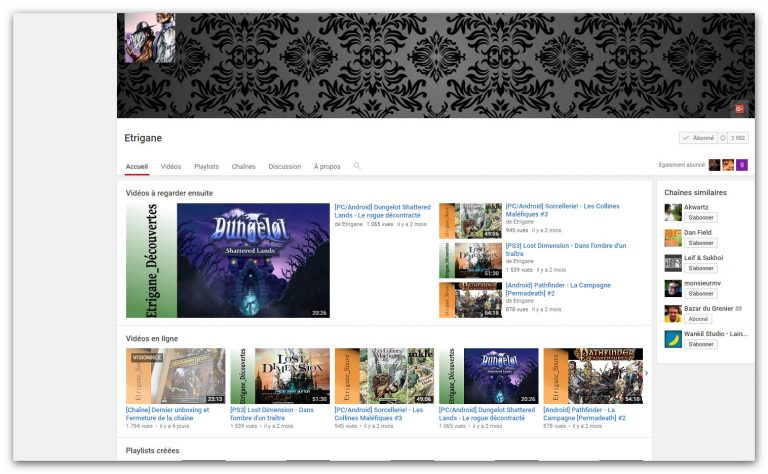Open the Dan Field channel avatar
768x474 pixels.
click(673, 238)
